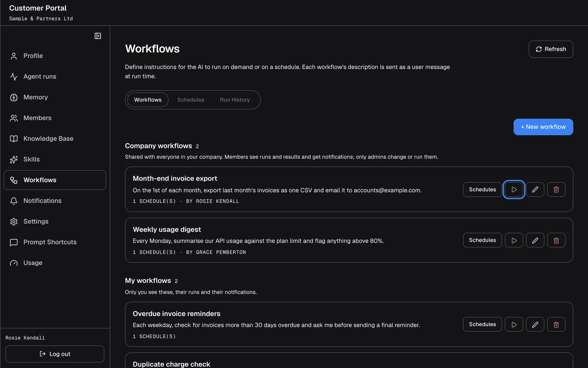Create a new workflow
The image size is (588, 368).
point(543,127)
